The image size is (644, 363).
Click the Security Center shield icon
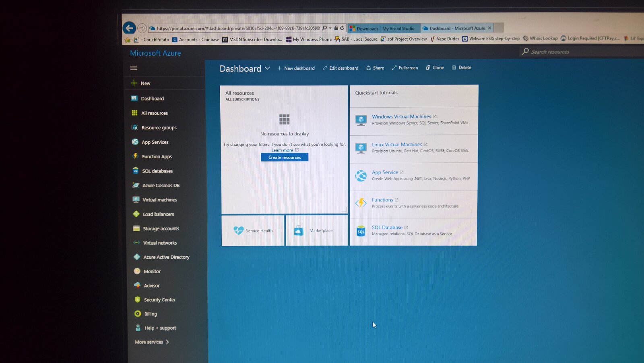click(137, 300)
